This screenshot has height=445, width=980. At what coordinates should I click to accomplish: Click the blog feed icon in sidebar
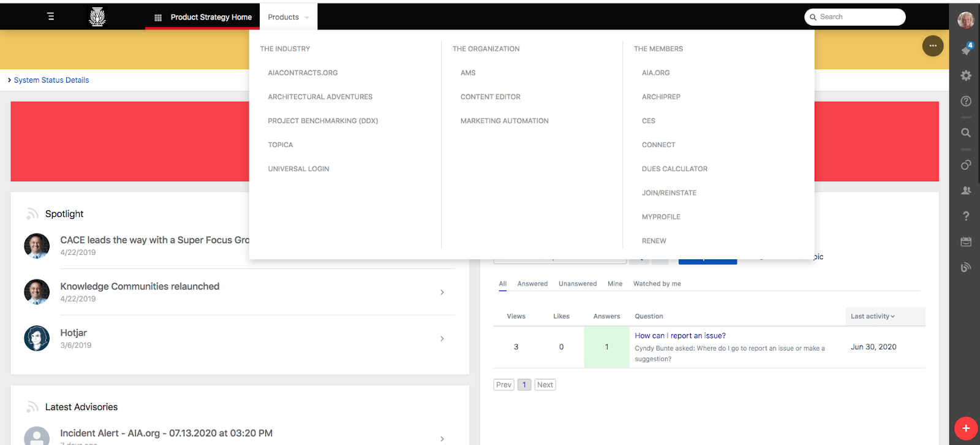tap(966, 267)
